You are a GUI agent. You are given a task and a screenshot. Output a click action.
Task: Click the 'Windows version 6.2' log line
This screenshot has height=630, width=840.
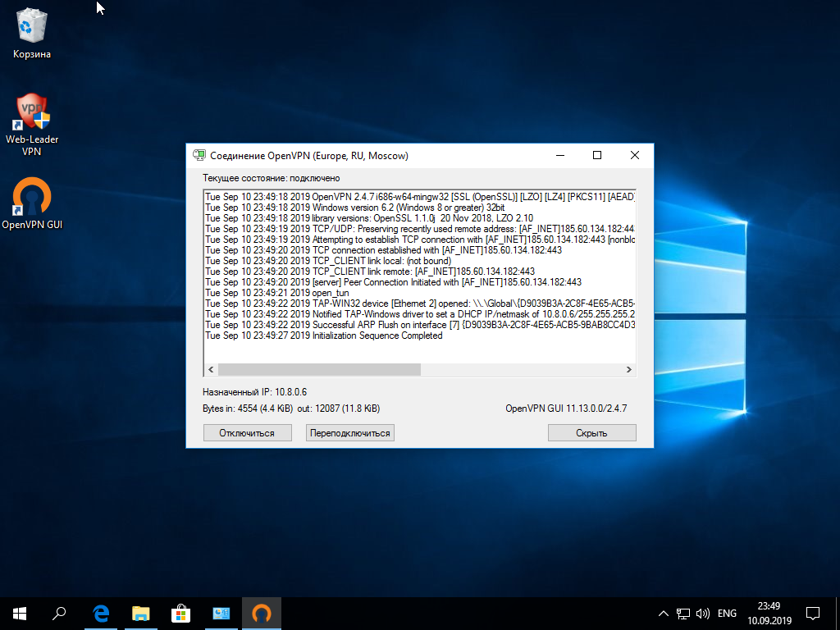pyautogui.click(x=354, y=208)
